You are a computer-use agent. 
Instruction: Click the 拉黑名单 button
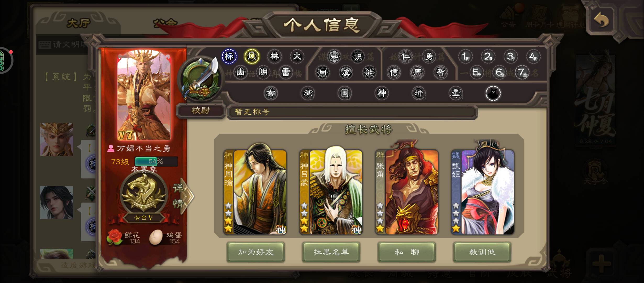point(331,252)
